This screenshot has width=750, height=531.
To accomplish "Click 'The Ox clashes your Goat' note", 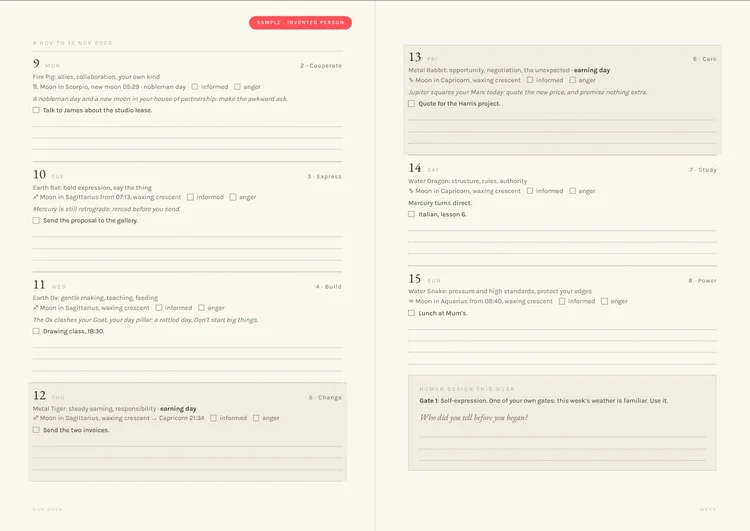I will [x=145, y=320].
